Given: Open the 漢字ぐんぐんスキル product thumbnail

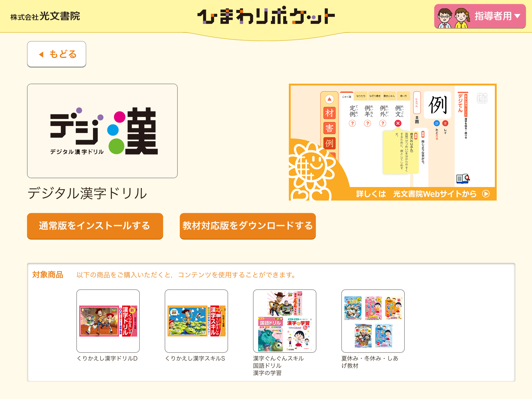Looking at the screenshot, I should coord(285,321).
